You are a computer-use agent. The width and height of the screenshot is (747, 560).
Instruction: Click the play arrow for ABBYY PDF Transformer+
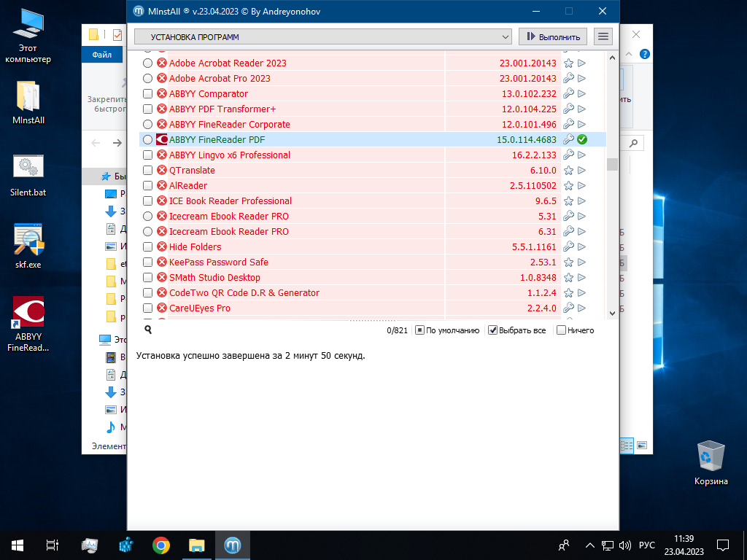coord(581,109)
